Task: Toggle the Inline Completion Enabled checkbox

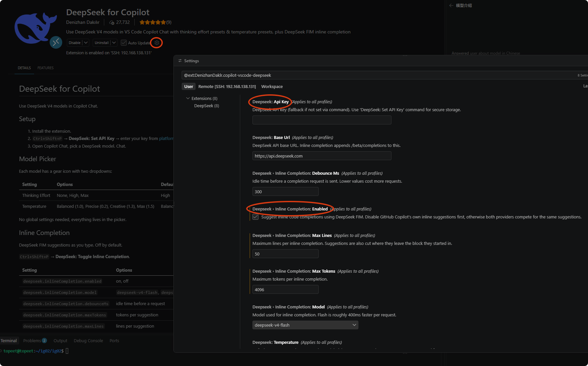Action: (255, 217)
